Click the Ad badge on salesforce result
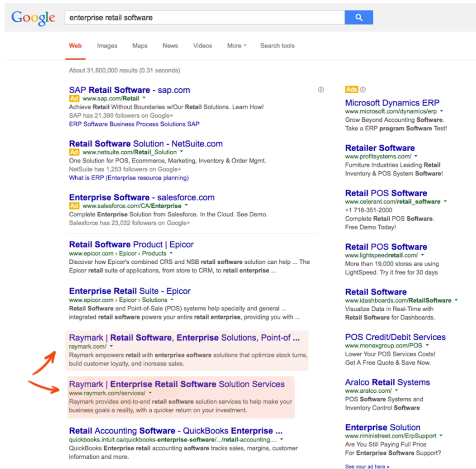 [74, 206]
